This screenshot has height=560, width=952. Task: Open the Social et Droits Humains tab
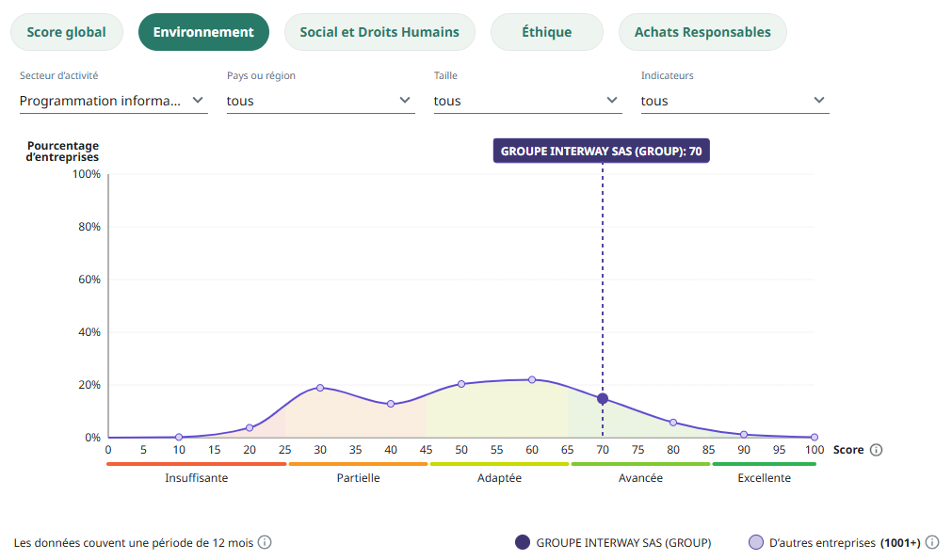pos(379,32)
